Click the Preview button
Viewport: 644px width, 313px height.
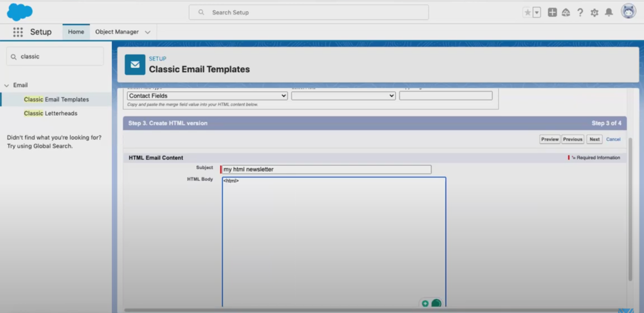(x=550, y=140)
